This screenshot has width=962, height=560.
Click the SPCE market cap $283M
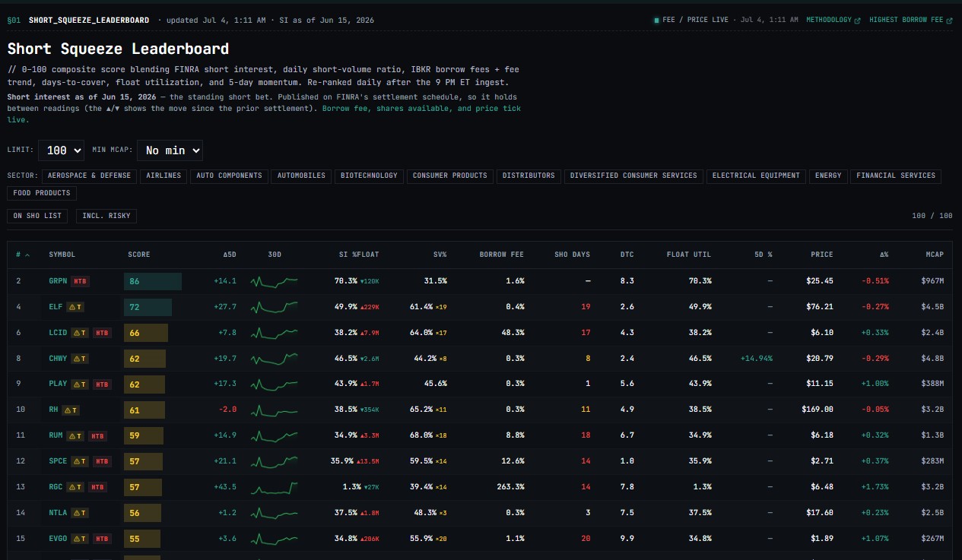pyautogui.click(x=932, y=462)
